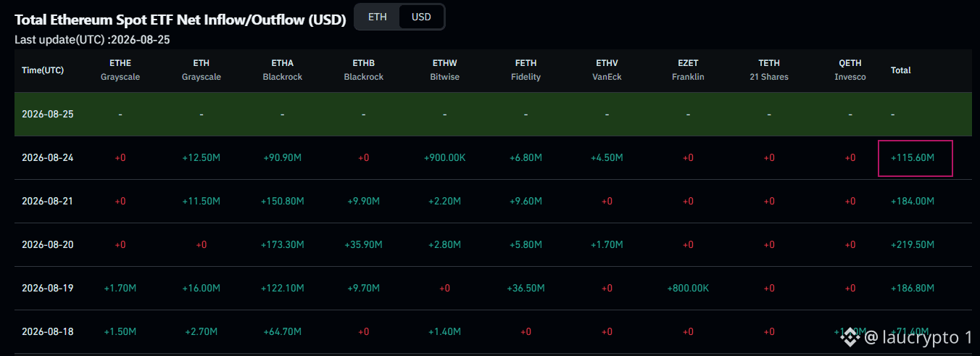The image size is (980, 356).
Task: Click the +219.50M total for 2026-08-20
Action: coord(913,245)
